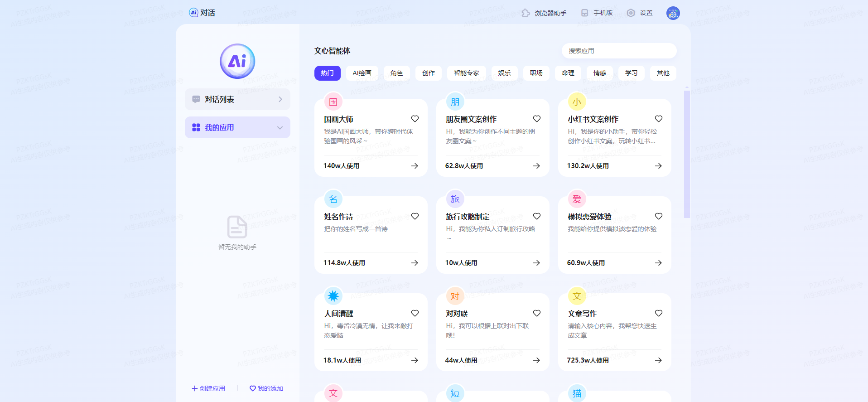Click the user profile avatar
Image resolution: width=868 pixels, height=402 pixels.
673,13
